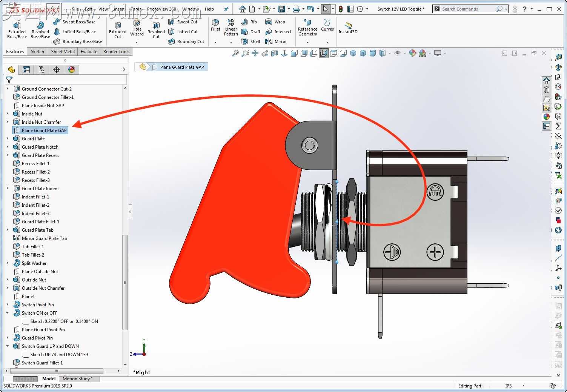
Task: Click the Rebuild traffic light icon
Action: [341, 9]
